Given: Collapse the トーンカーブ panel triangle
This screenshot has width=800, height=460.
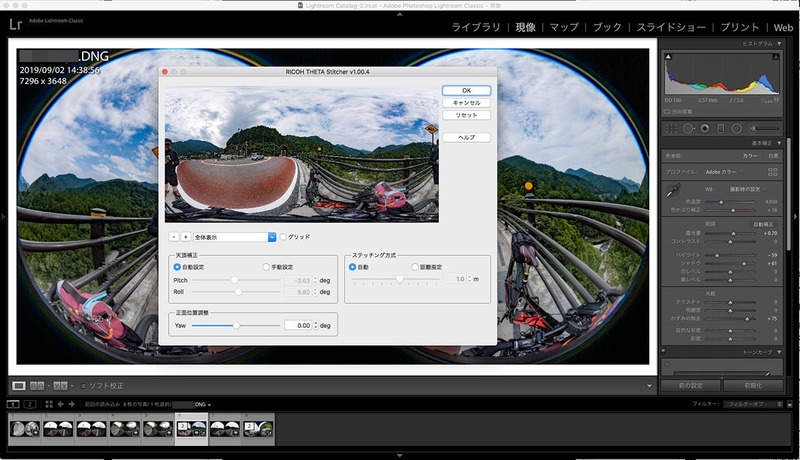Looking at the screenshot, I should pyautogui.click(x=779, y=352).
